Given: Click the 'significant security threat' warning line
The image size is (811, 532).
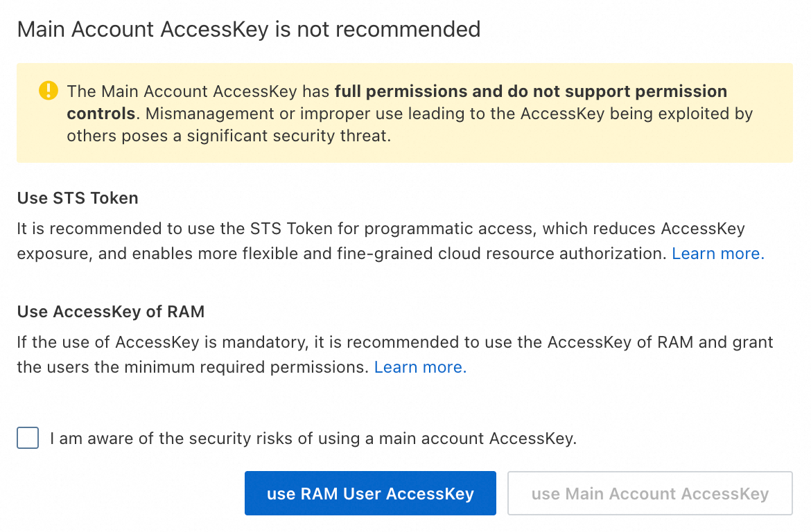Looking at the screenshot, I should pyautogui.click(x=229, y=136).
